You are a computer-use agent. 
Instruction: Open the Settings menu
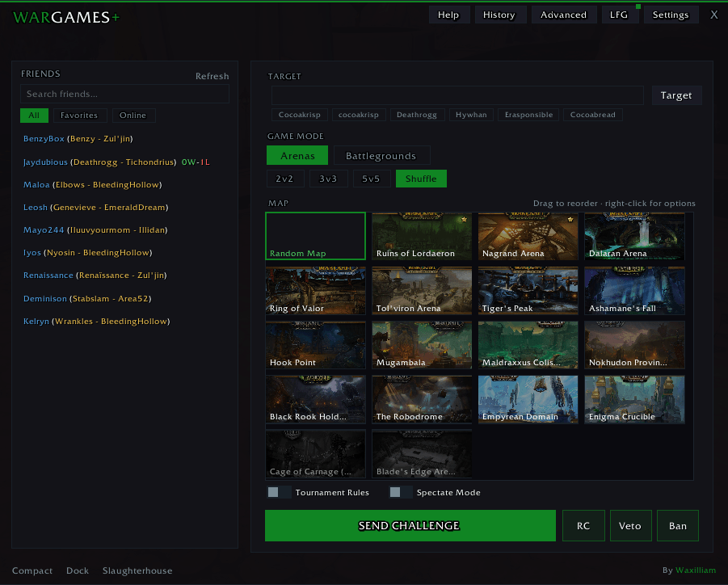coord(671,15)
